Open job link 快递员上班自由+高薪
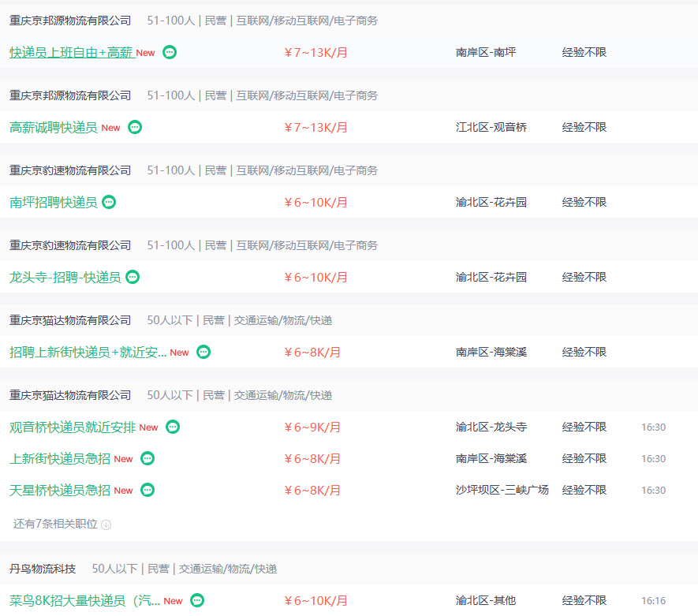698x616 pixels. point(71,52)
